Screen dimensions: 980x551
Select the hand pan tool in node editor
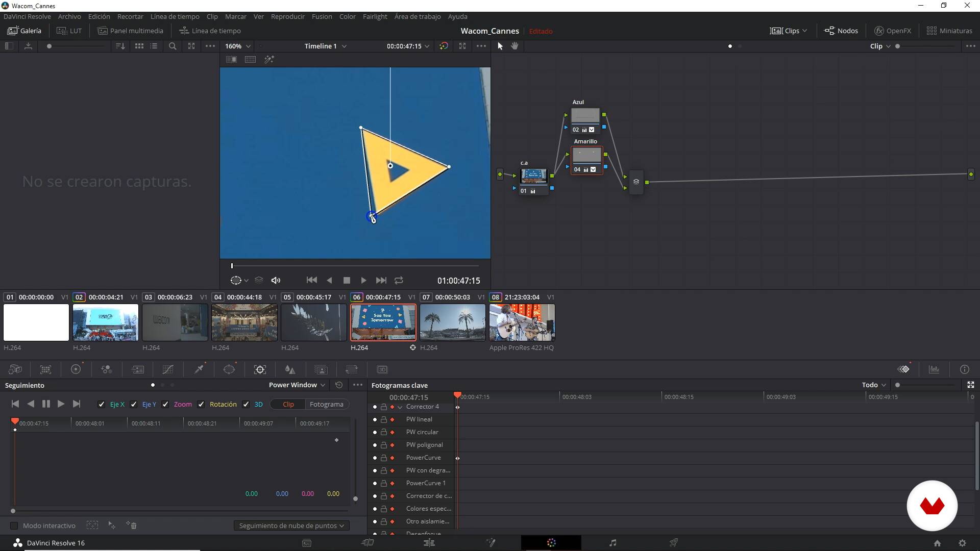[x=514, y=46]
